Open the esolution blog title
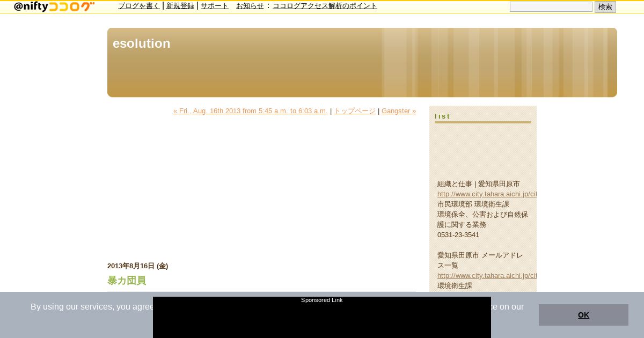The image size is (644, 338). 141,43
